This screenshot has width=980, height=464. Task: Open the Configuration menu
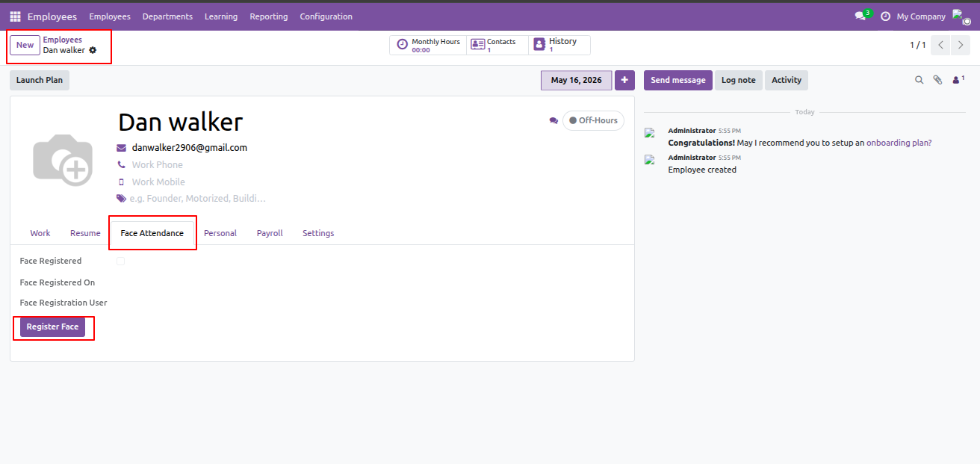[x=326, y=16]
